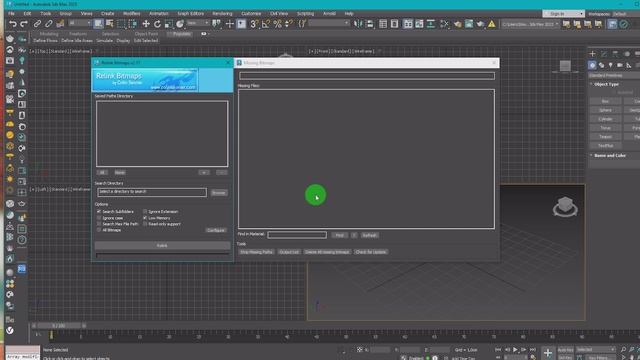This screenshot has width=640, height=360.
Task: Toggle the Angle Snap icon
Action: tap(266, 24)
